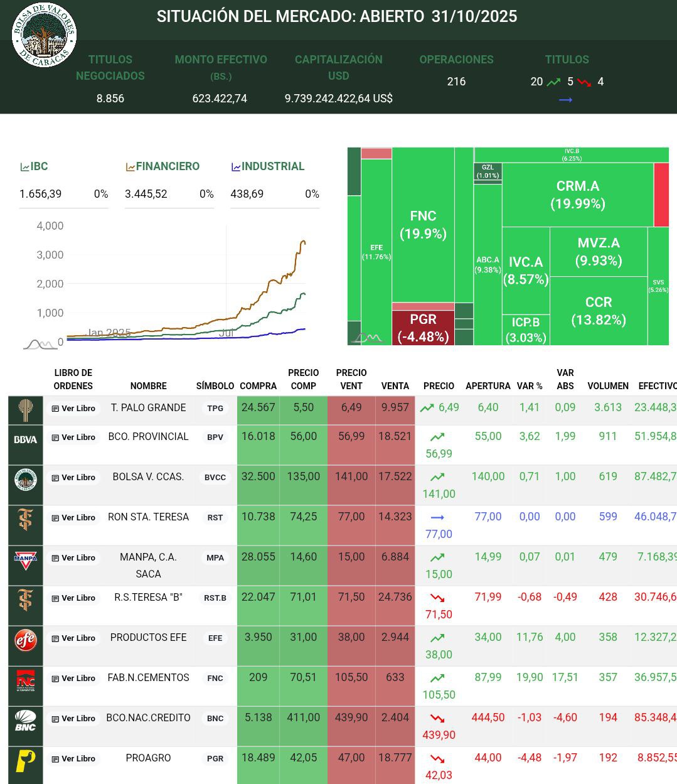677x784 pixels.
Task: Click the IBC value 1.656,39
Action: point(41,194)
